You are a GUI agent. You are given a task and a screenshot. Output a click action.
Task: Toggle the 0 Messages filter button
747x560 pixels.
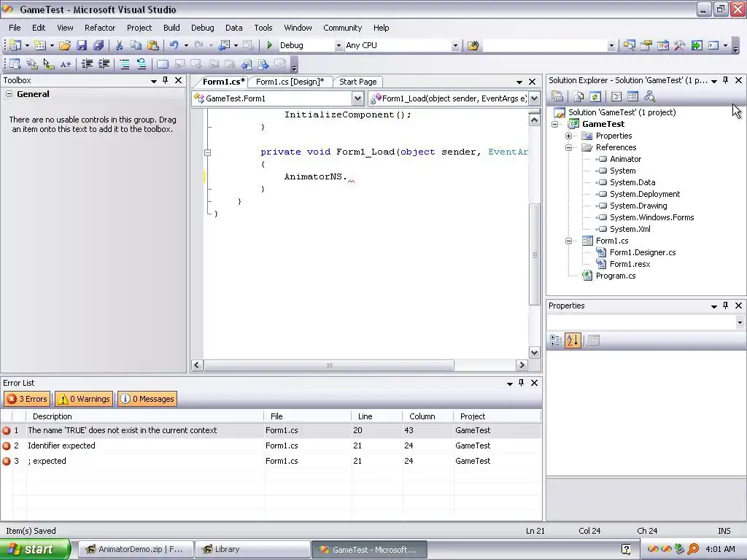pos(147,399)
